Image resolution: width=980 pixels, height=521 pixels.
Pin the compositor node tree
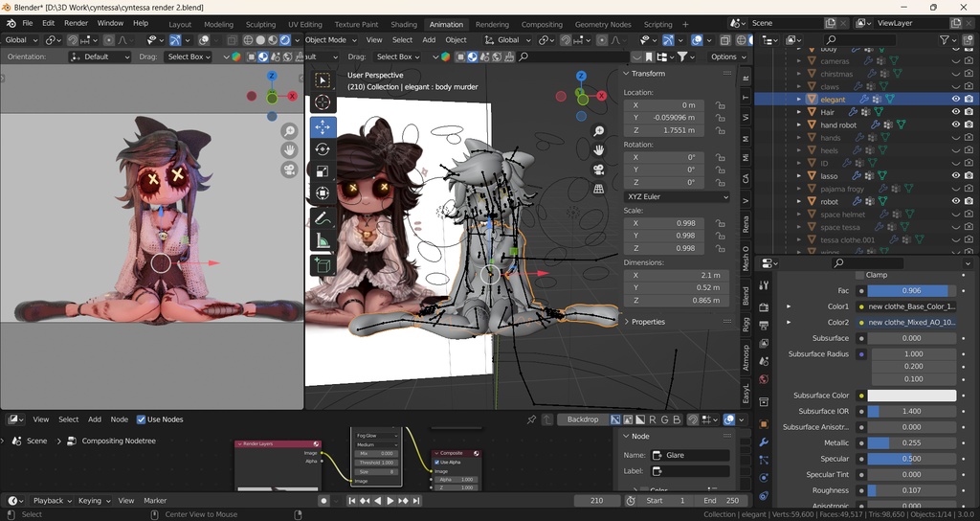(x=531, y=419)
